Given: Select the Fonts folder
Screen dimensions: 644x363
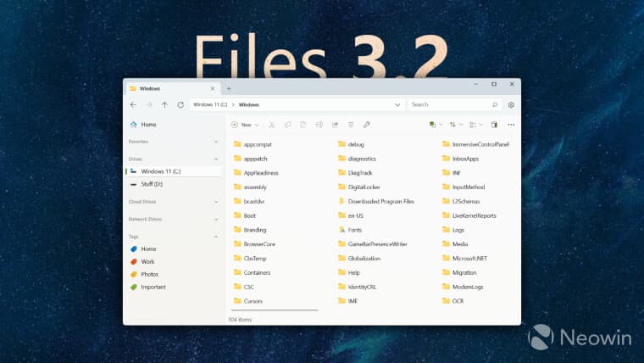Looking at the screenshot, I should pos(350,230).
